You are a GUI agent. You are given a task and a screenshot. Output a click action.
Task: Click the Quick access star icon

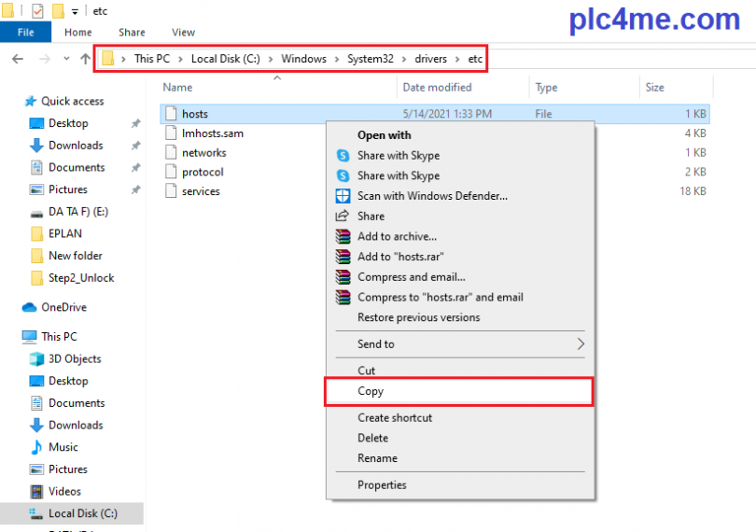(31, 102)
